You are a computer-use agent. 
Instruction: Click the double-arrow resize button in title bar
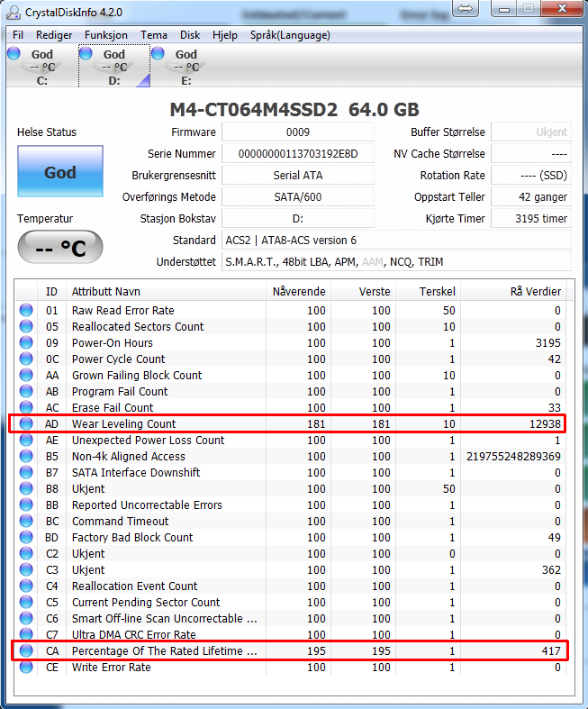(465, 9)
